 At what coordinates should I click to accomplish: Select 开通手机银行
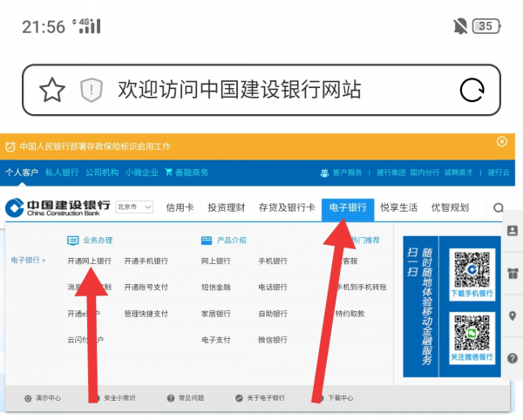[146, 261]
